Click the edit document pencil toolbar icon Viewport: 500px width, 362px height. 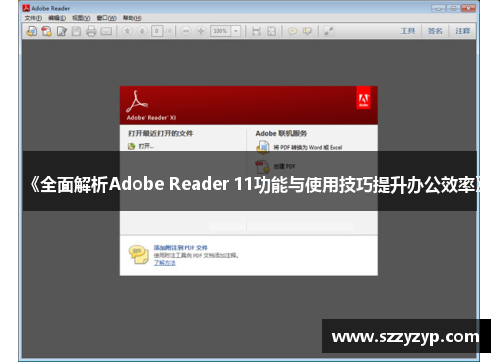62,31
